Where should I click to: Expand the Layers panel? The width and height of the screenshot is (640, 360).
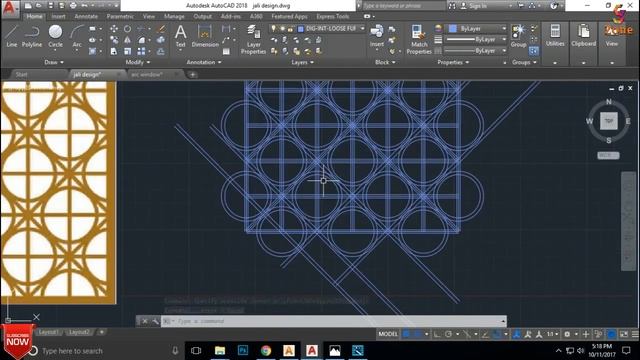coord(302,62)
